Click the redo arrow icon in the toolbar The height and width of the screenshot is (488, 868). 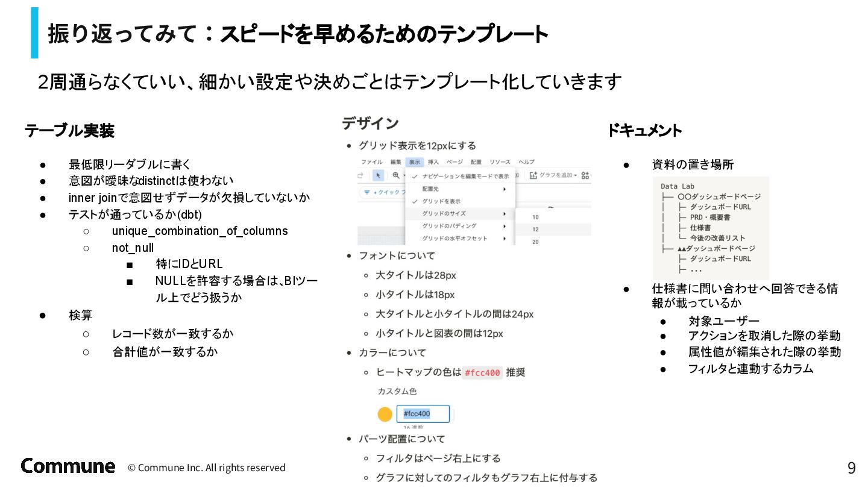coord(360,175)
